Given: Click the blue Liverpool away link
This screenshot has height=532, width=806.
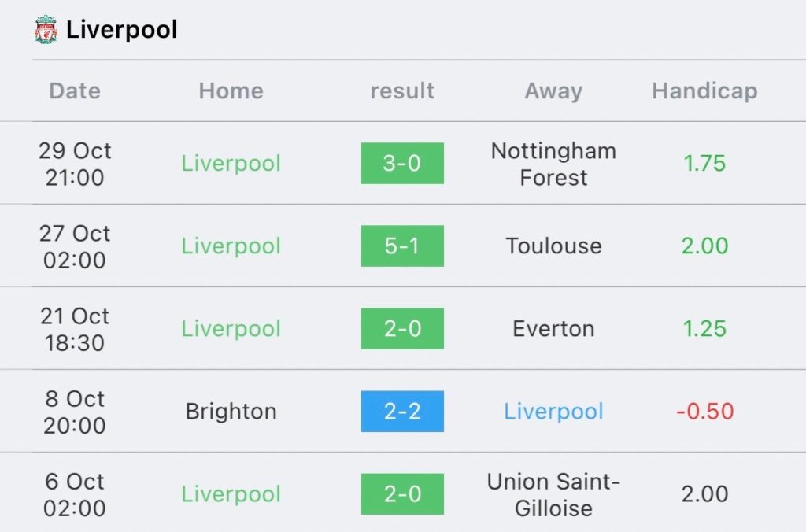Looking at the screenshot, I should point(553,412).
